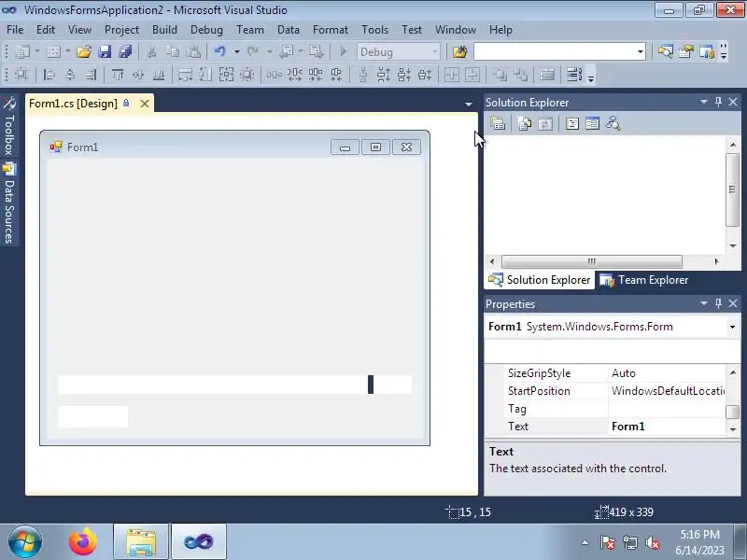
Task: Click the Save All icon
Action: (x=125, y=51)
